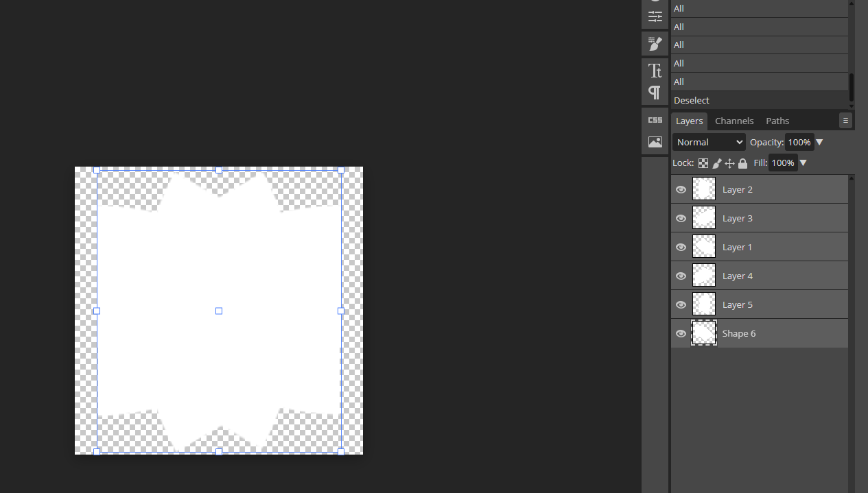Open the CSS panel icon
868x493 pixels.
click(x=655, y=120)
